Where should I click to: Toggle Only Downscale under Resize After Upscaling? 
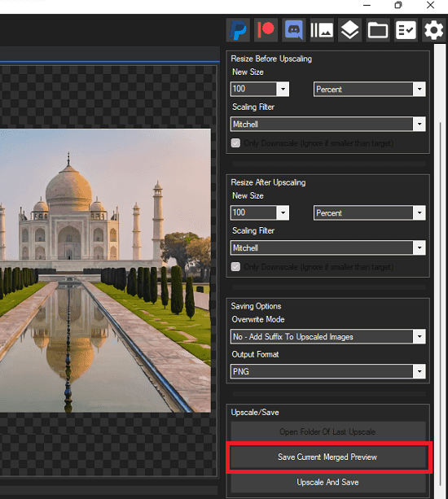[235, 267]
